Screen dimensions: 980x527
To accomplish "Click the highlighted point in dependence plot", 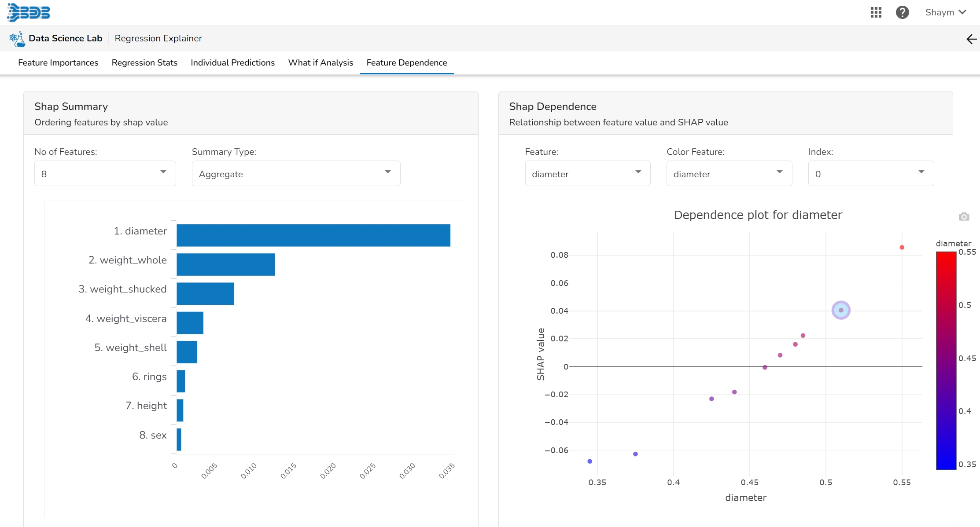I will point(840,310).
